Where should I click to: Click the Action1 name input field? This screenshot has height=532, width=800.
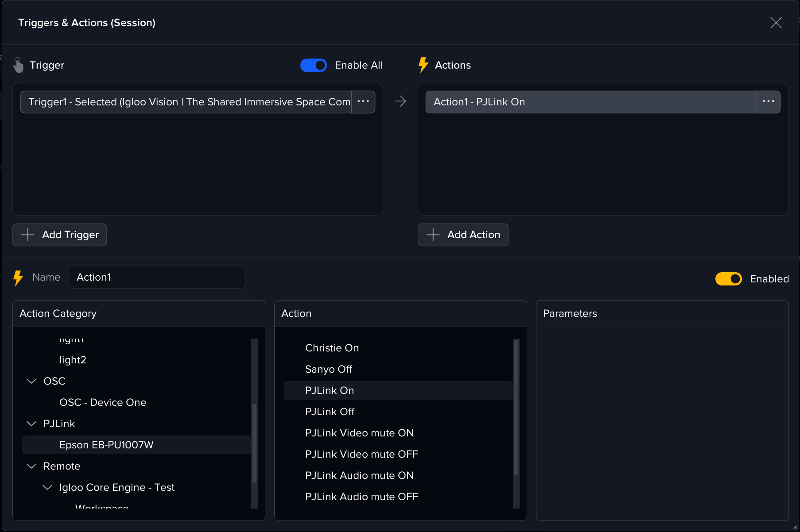click(x=157, y=277)
